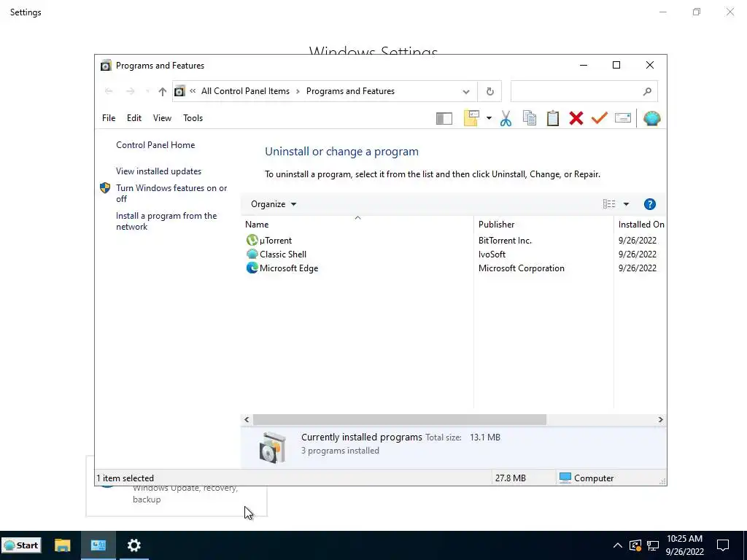Open the View menu

click(x=162, y=118)
